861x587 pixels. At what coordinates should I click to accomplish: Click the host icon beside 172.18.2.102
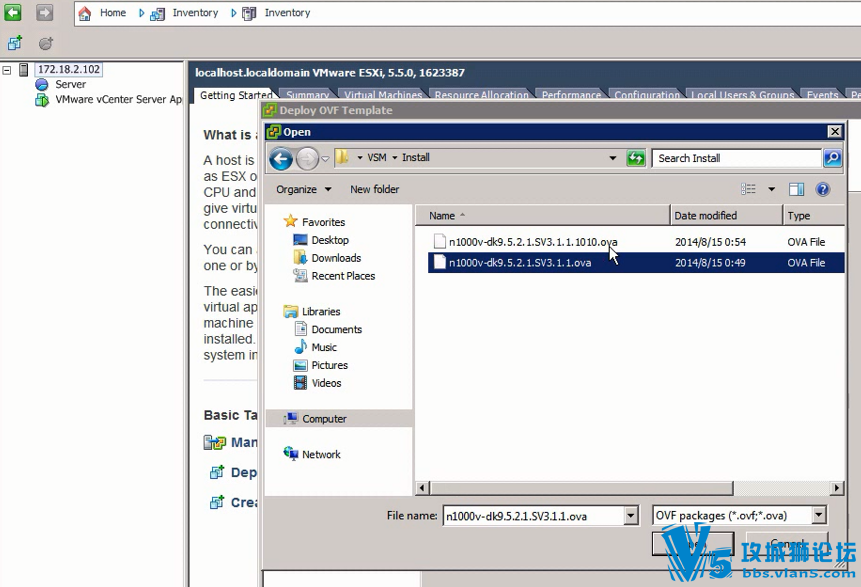24,70
